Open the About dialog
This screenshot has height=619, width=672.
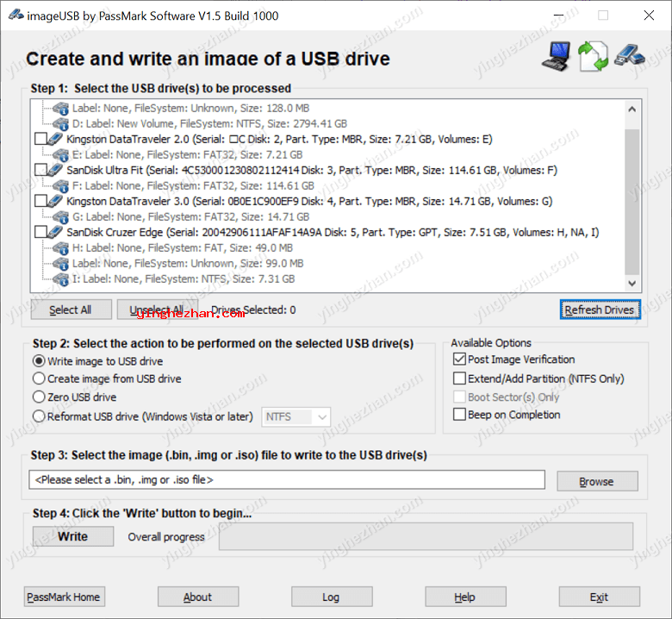(x=198, y=597)
